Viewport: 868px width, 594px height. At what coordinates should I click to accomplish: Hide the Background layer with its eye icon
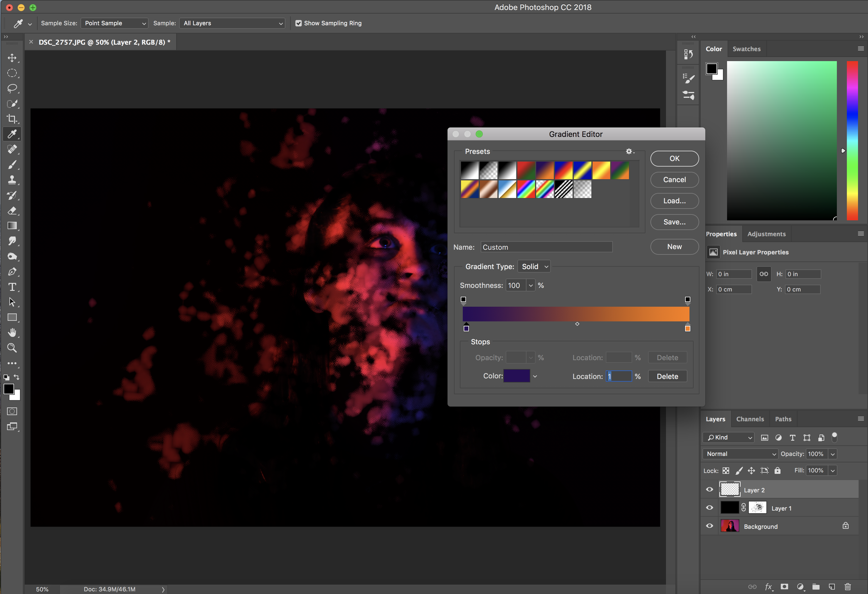click(x=710, y=526)
